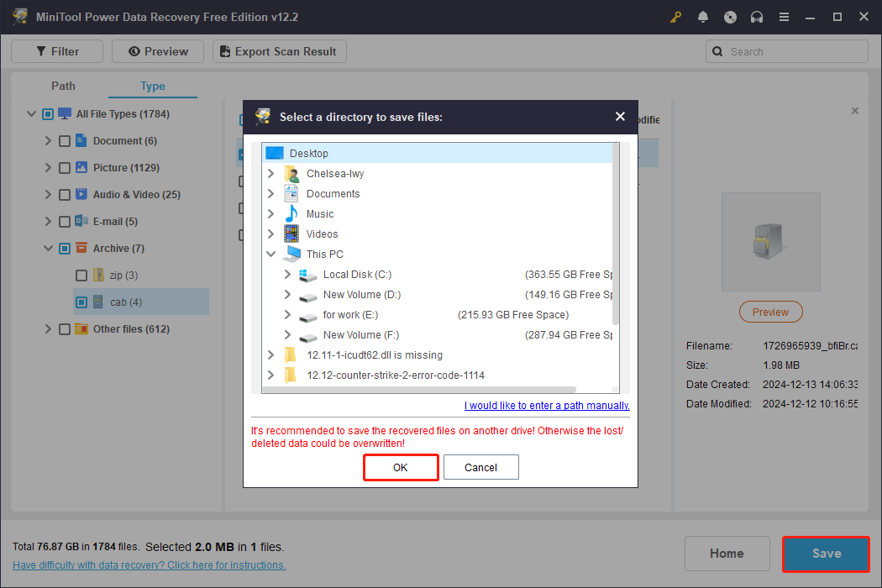Open the notifications bell icon

702,17
